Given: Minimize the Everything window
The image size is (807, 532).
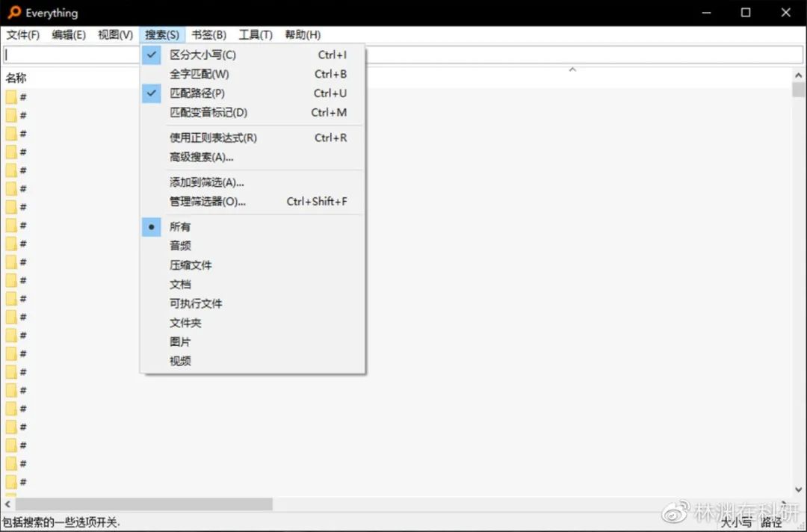Looking at the screenshot, I should pos(707,13).
